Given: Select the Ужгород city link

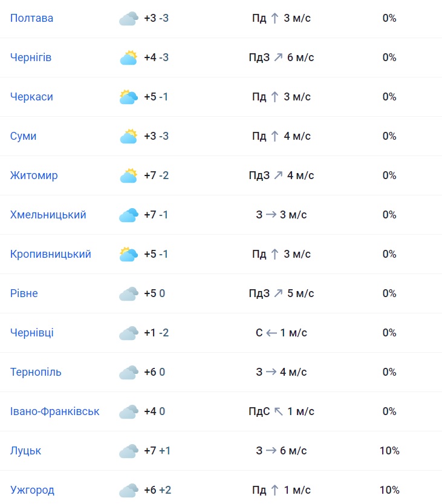Looking at the screenshot, I should [x=32, y=490].
